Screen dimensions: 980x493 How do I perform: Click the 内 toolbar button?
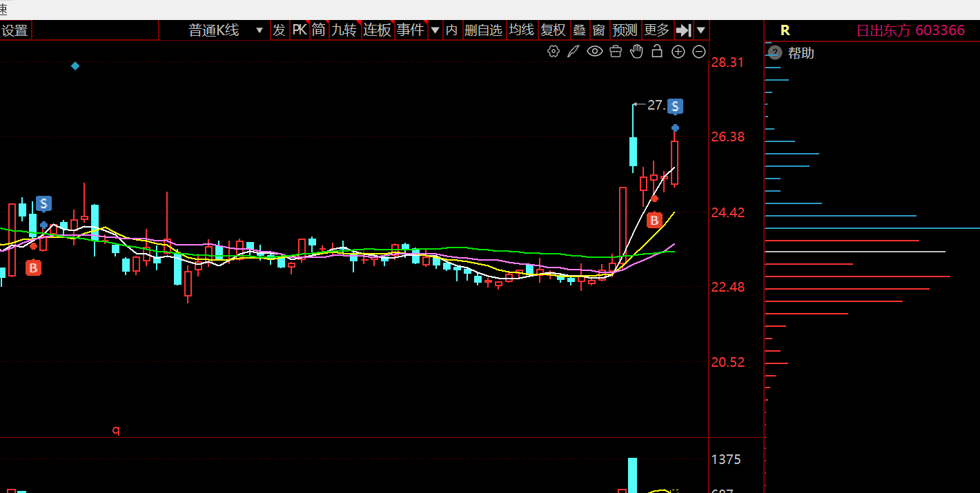point(451,30)
